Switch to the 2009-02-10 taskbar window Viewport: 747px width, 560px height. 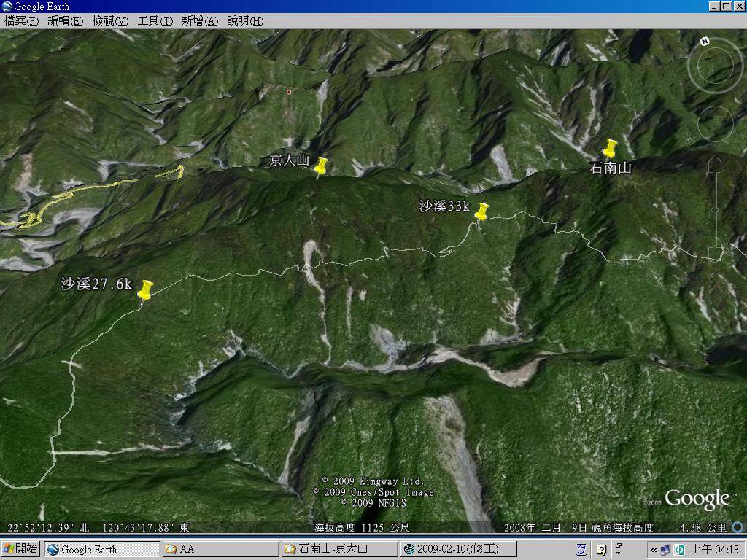(459, 549)
